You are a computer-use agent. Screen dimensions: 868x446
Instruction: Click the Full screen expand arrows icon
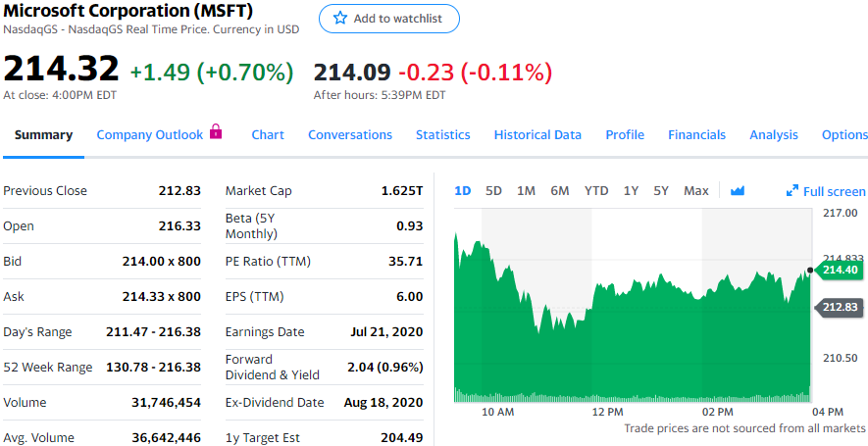click(792, 191)
